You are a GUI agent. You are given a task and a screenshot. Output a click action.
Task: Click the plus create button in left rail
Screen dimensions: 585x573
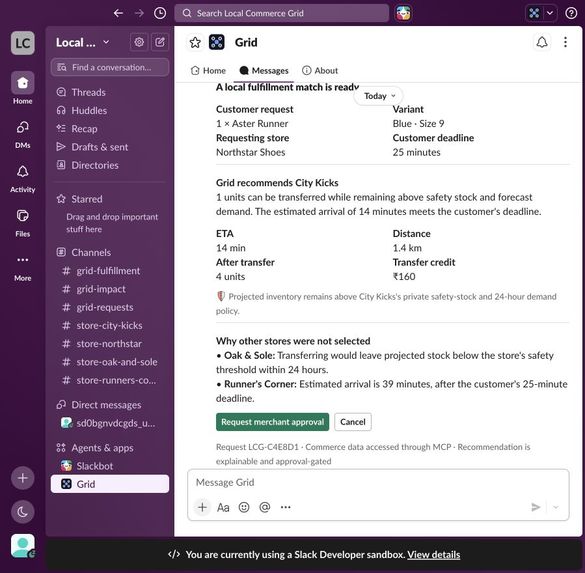coord(23,478)
